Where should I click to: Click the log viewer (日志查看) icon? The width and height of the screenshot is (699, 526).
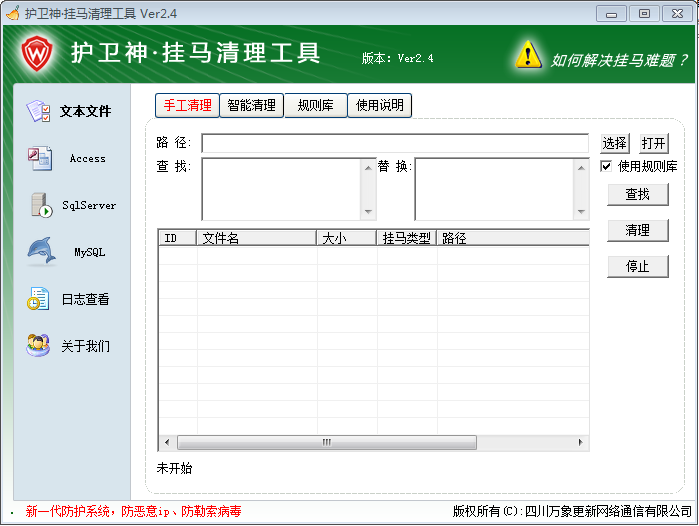(x=38, y=299)
